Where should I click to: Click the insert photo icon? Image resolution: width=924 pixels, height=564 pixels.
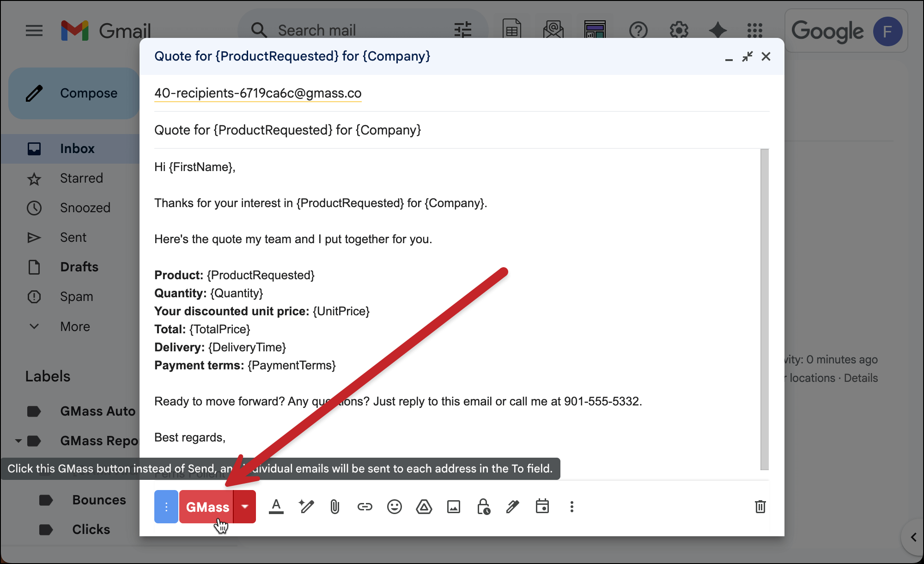[x=453, y=507]
